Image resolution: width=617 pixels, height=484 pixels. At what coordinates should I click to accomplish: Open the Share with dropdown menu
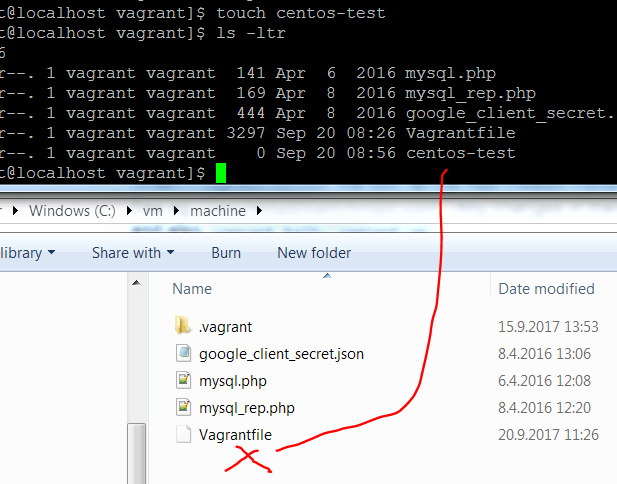coord(133,253)
